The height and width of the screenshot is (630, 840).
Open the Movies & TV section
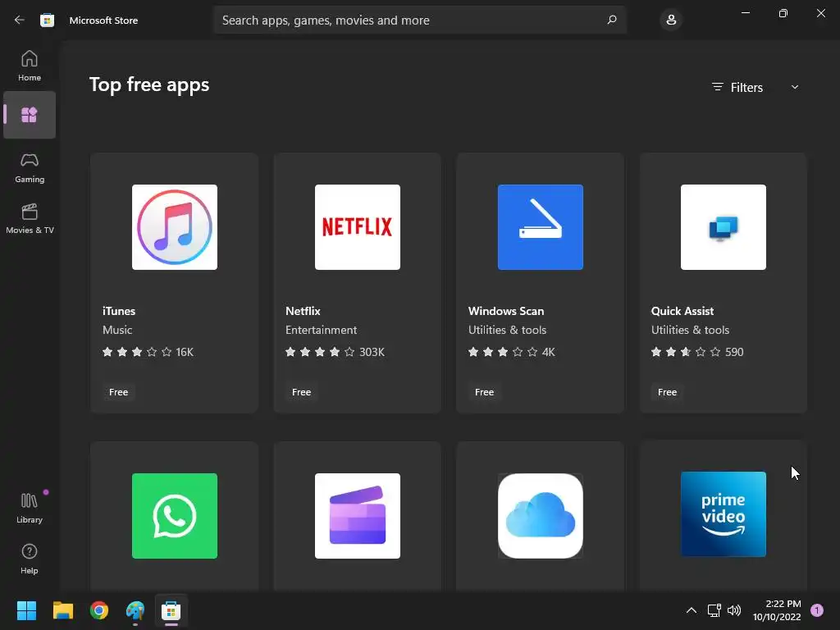click(30, 218)
